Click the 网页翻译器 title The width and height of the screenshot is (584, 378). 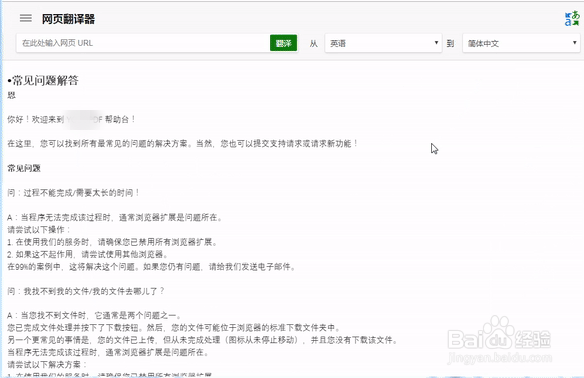(68, 19)
